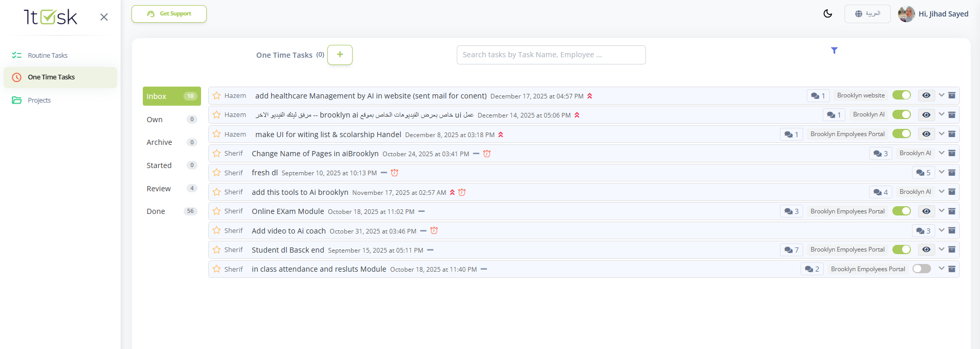Viewport: 980px width, 349px height.
Task: Expand 'add this tools to Ai brooklyn' row
Action: click(941, 192)
